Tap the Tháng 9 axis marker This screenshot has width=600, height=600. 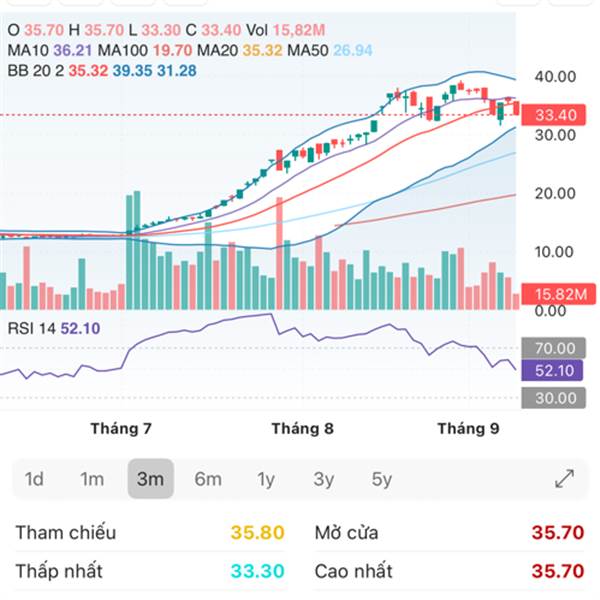coord(468,429)
